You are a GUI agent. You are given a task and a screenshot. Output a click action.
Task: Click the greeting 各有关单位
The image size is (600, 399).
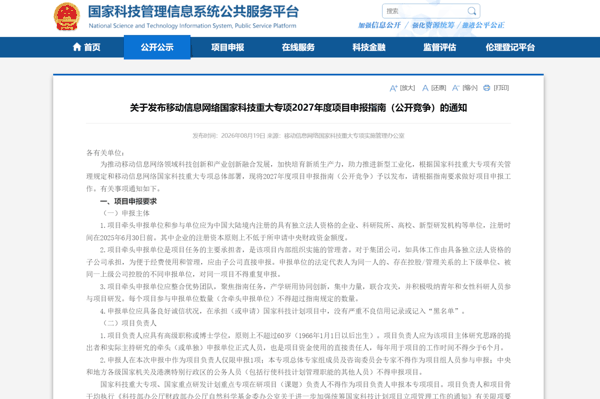104,153
